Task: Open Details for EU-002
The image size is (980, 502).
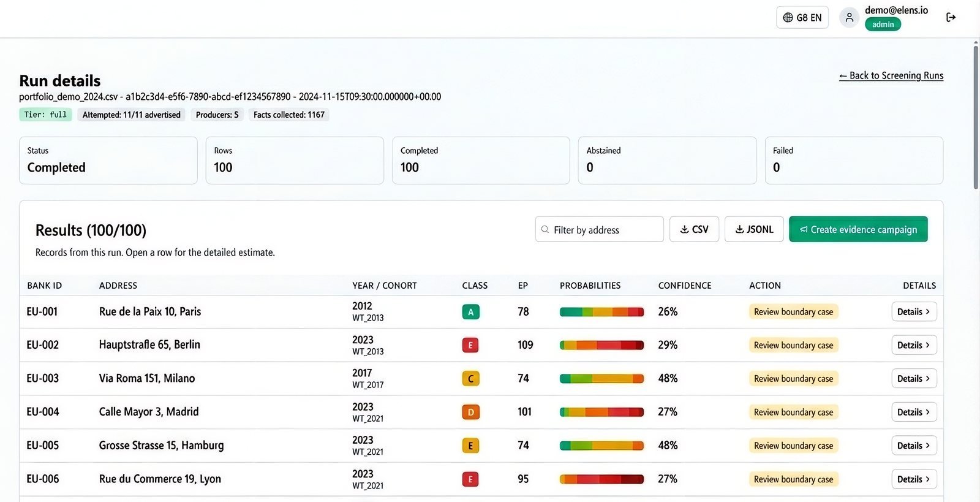Action: (x=914, y=345)
